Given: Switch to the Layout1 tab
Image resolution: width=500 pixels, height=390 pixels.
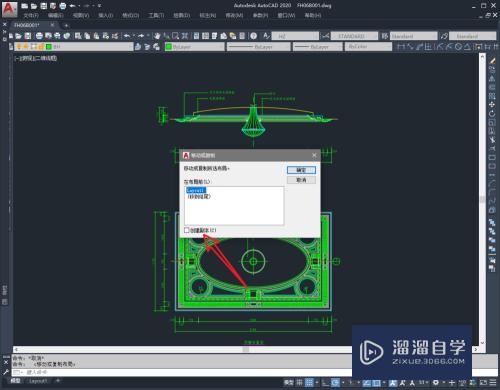Looking at the screenshot, I should [37, 381].
